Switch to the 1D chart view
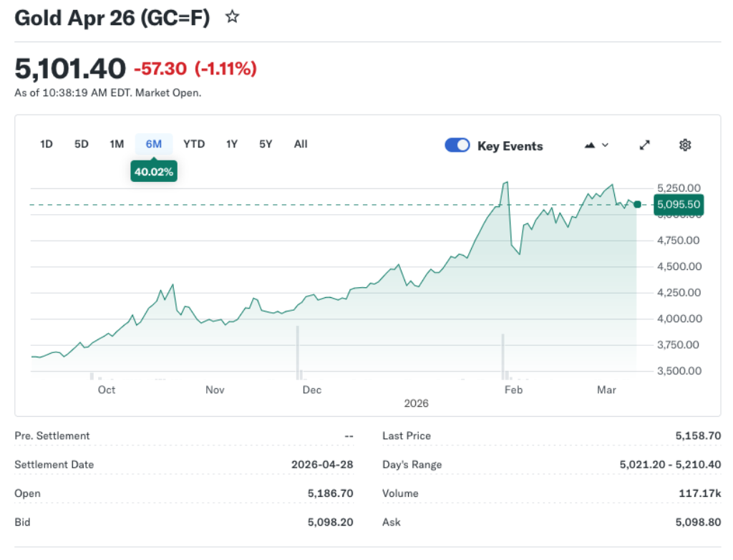Image resolution: width=733 pixels, height=560 pixels. point(46,144)
